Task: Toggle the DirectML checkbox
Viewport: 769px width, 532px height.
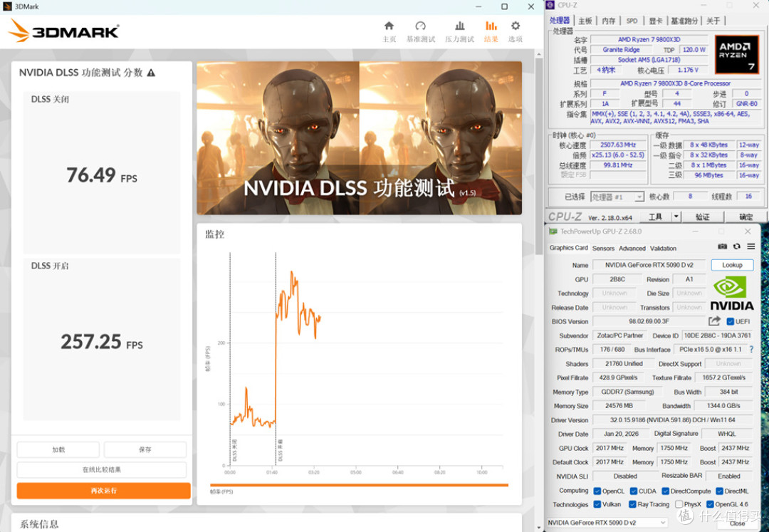Action: (x=719, y=491)
